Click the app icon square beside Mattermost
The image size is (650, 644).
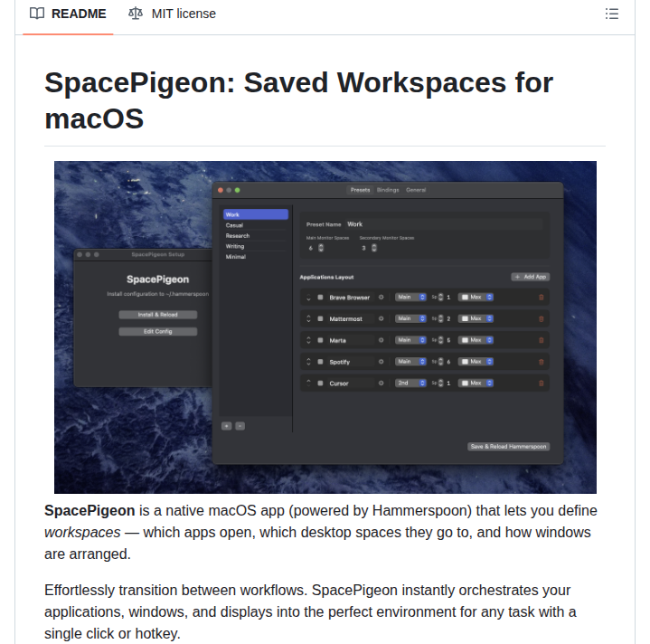320,319
